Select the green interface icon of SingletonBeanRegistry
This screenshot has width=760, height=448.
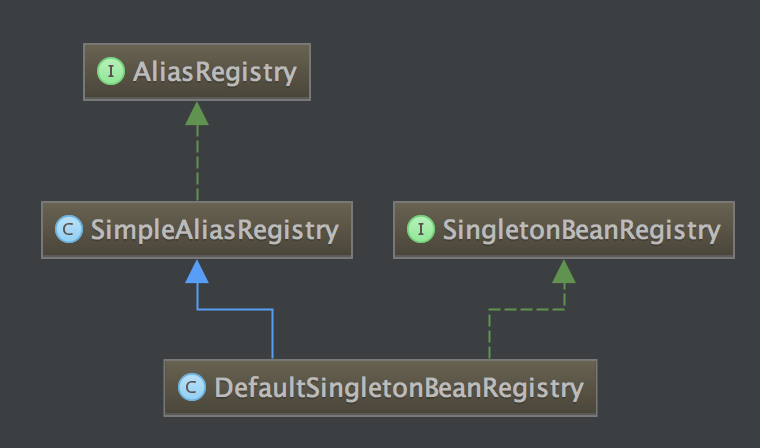[x=419, y=230]
